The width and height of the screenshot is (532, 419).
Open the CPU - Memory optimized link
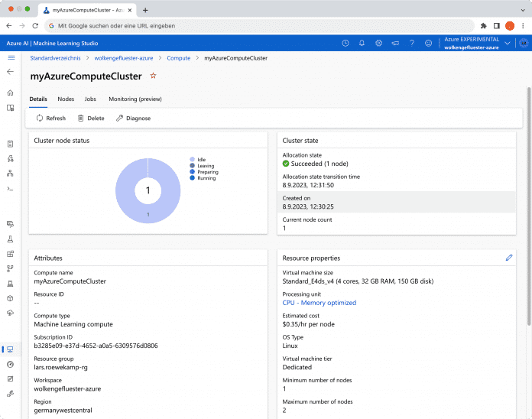point(319,303)
